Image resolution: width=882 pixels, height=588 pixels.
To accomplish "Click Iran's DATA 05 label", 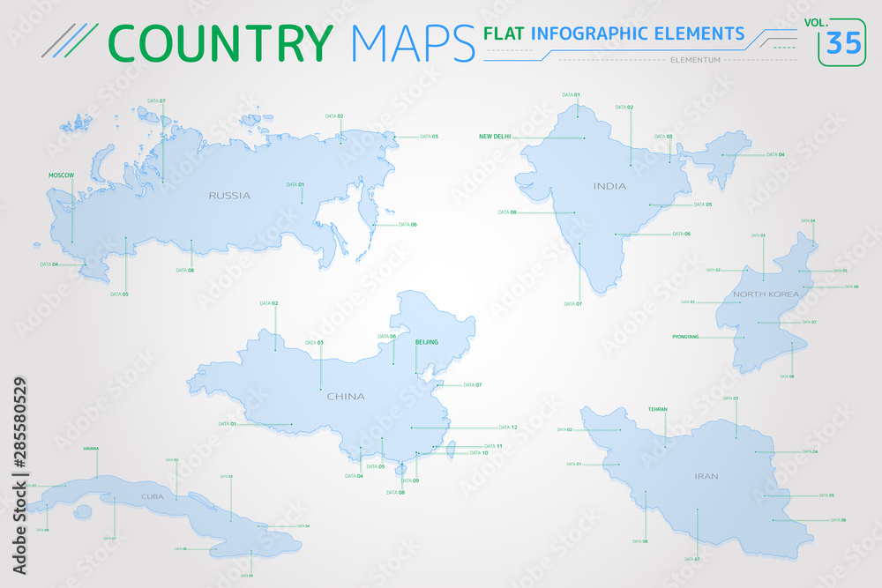I will coord(827,495).
